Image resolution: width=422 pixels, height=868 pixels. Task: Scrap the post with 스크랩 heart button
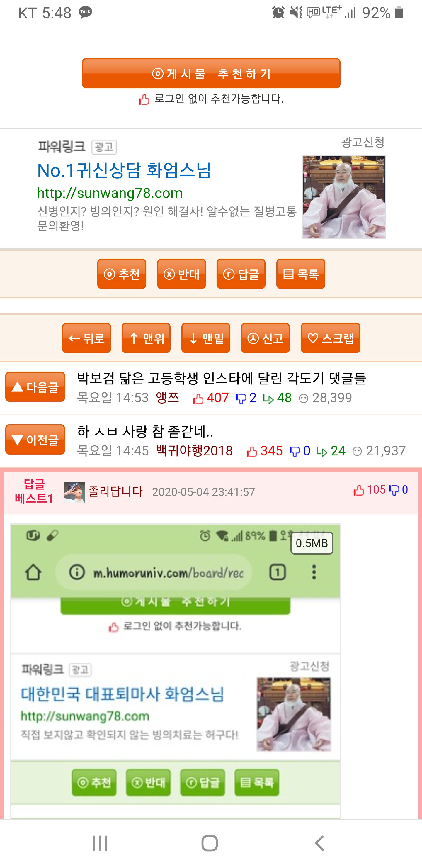(x=330, y=338)
